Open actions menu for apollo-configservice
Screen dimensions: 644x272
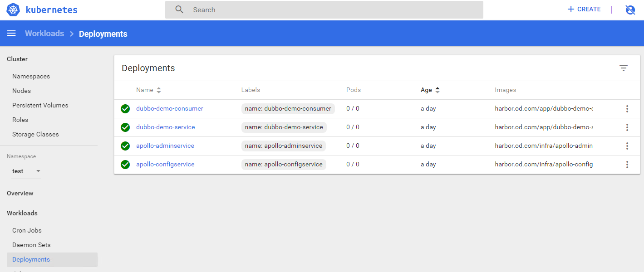tap(627, 165)
